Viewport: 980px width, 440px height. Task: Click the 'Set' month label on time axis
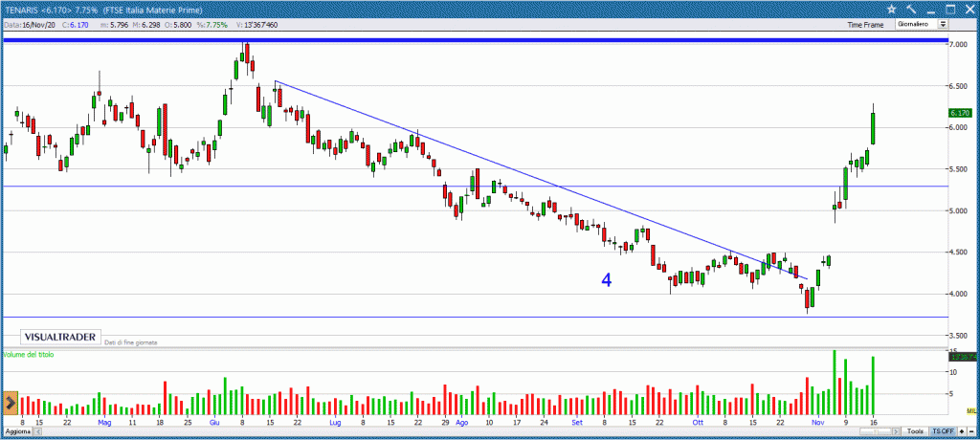click(x=577, y=423)
